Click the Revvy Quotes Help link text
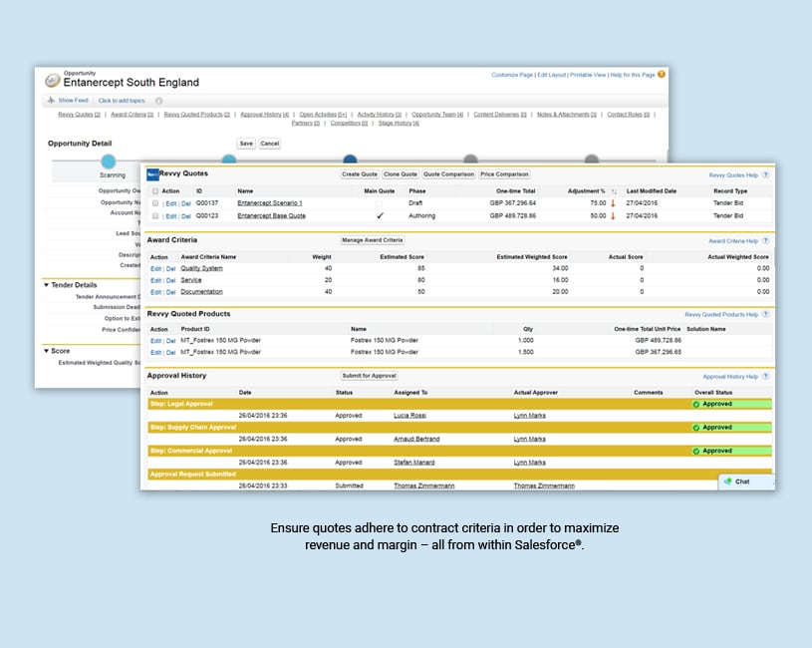The height and width of the screenshot is (648, 812). (733, 175)
